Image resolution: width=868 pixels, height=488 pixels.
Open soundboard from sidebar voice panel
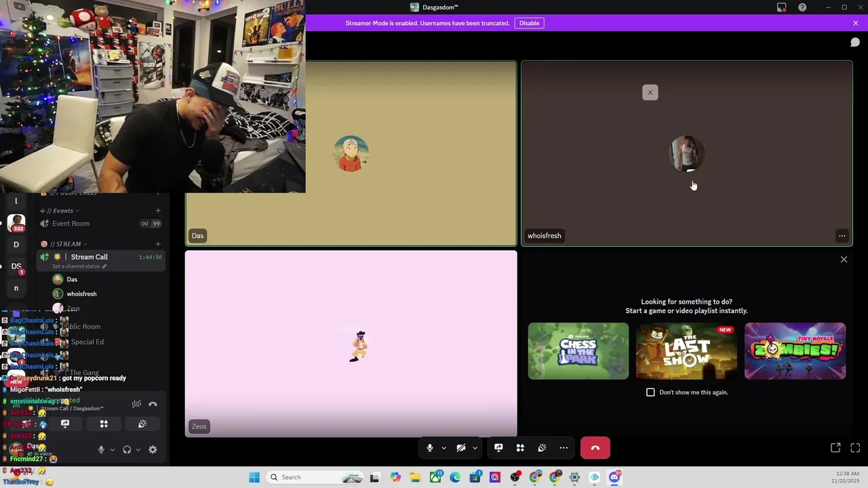(x=142, y=424)
